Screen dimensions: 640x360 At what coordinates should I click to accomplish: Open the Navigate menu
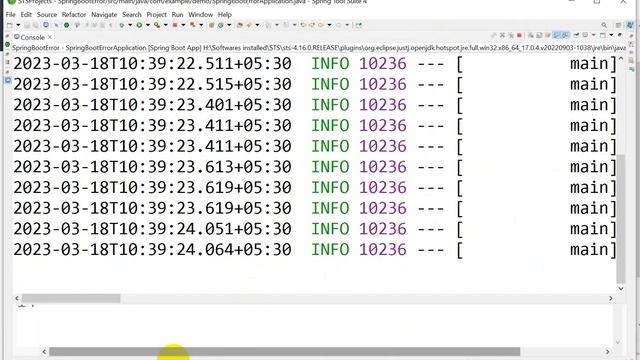pos(104,15)
